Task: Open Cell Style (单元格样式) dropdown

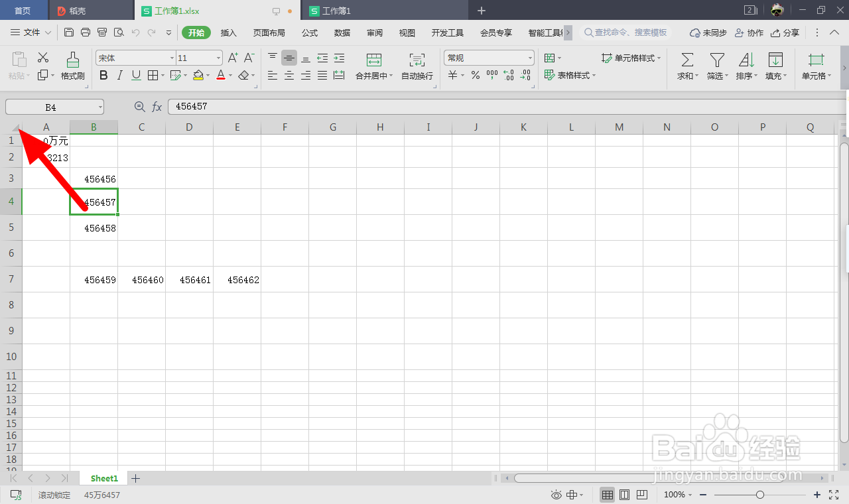Action: coord(631,58)
